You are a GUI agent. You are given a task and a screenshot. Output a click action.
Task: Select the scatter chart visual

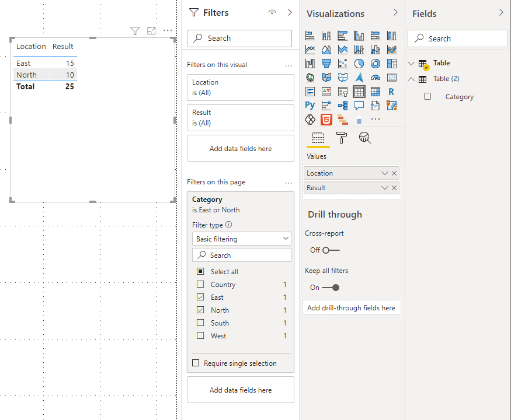pos(342,64)
